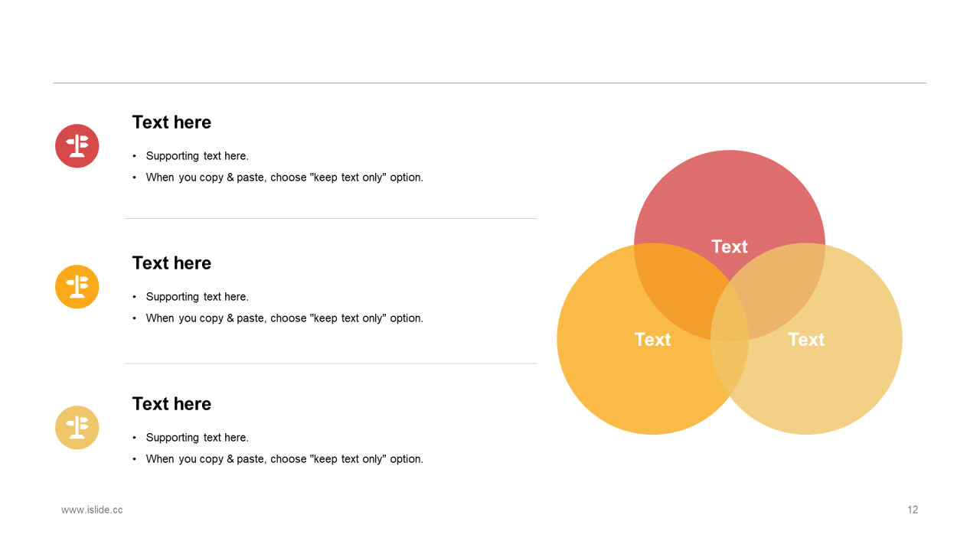Screen dimensions: 980x551
Task: Select the orange circle Text label
Action: pyautogui.click(x=652, y=339)
